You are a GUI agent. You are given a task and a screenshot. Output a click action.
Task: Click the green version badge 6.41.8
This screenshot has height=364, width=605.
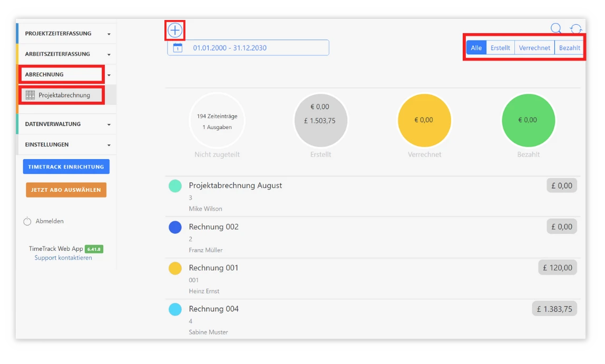(94, 249)
